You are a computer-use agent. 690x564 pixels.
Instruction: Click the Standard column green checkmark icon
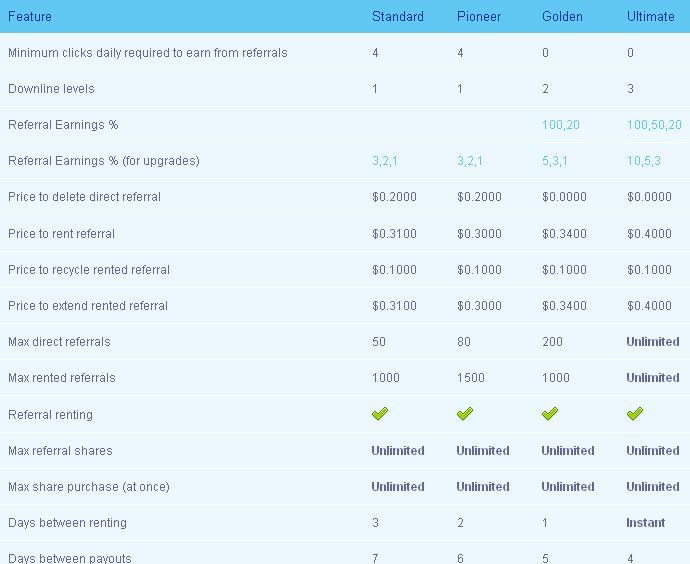380,414
